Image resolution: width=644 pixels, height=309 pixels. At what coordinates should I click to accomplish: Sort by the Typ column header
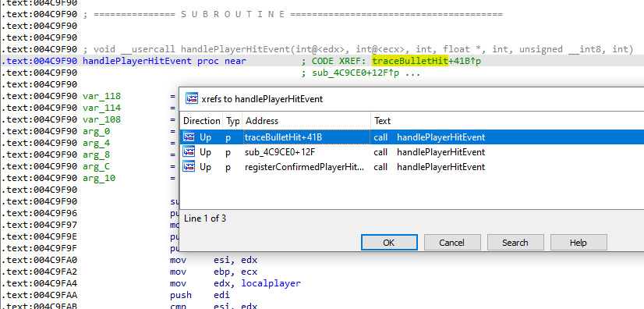233,121
